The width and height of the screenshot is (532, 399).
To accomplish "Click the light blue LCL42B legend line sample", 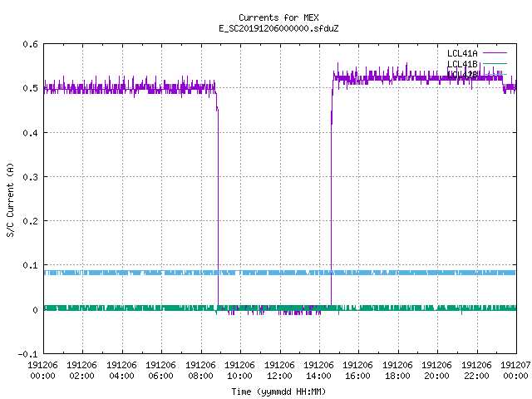I will 495,74.
